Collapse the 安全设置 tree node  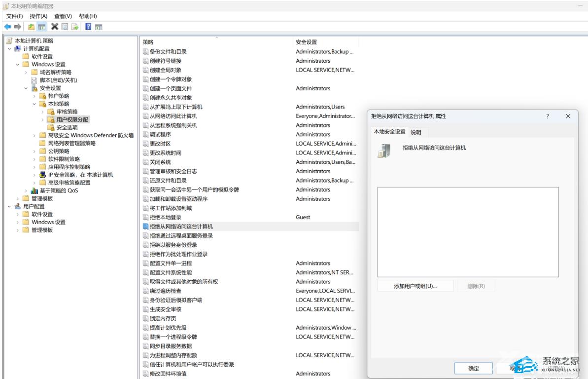26,88
